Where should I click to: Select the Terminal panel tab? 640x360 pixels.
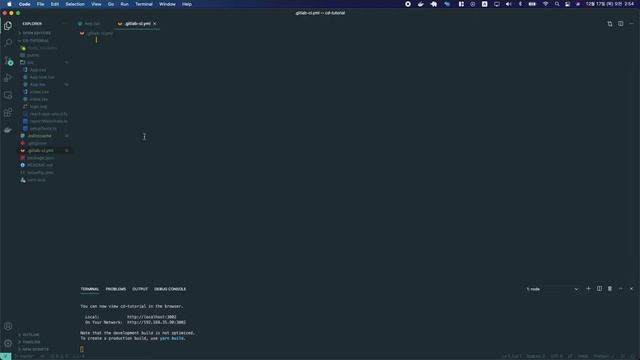(x=90, y=289)
